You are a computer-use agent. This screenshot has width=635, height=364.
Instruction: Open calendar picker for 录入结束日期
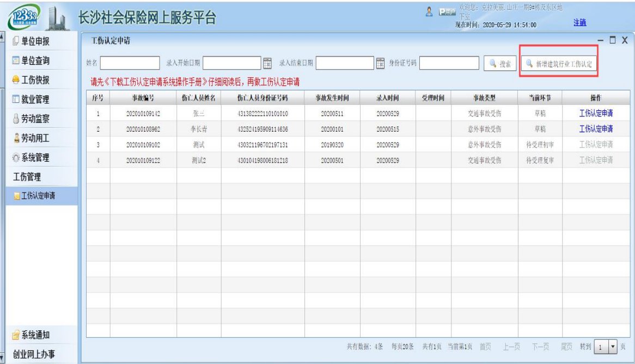[381, 64]
